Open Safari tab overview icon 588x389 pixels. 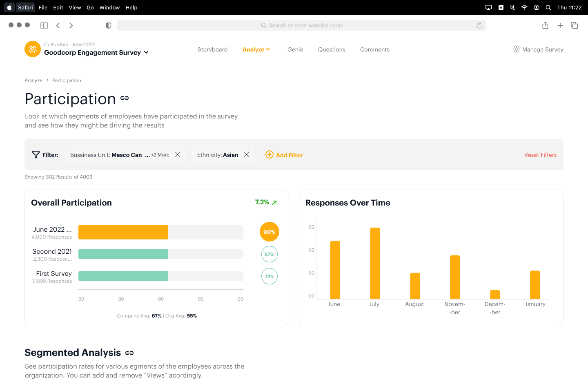[574, 25]
